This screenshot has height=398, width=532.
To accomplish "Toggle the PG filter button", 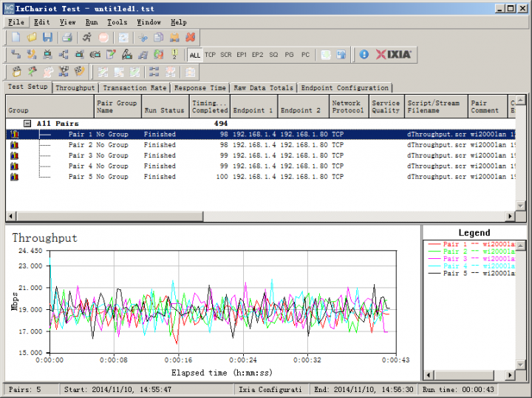I will pos(289,55).
